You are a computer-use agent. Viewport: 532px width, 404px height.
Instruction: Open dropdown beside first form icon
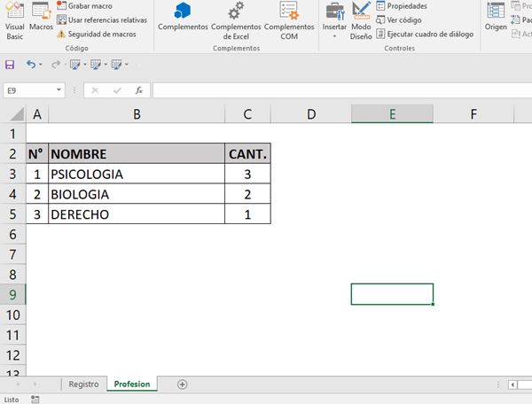click(x=84, y=64)
